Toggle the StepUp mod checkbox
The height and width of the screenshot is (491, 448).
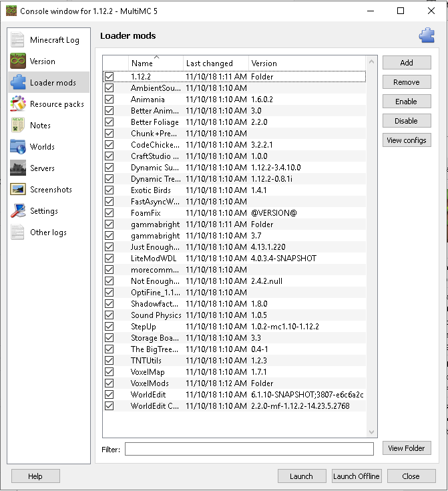[x=109, y=326]
